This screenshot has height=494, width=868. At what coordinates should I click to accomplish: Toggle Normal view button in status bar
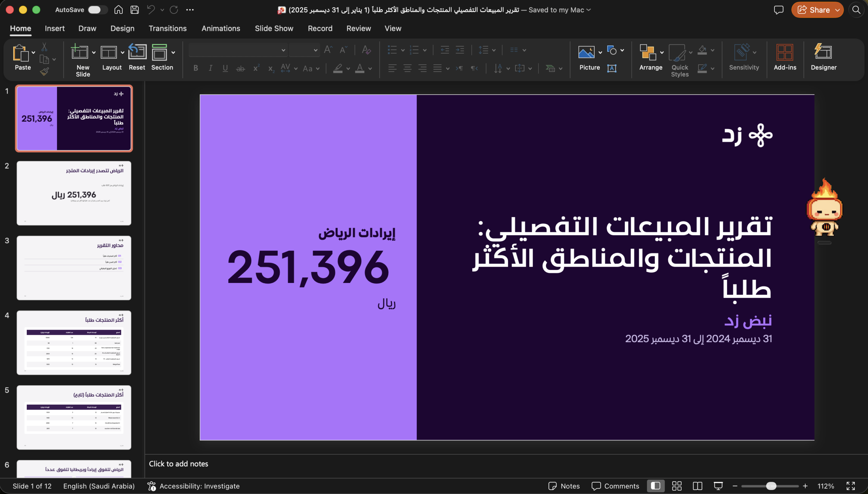[x=655, y=486]
